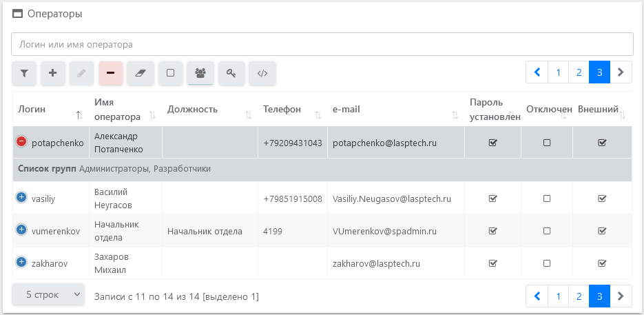This screenshot has height=315, width=644.
Task: Toggle Внешний checkbox for zakharov
Action: coord(602,263)
